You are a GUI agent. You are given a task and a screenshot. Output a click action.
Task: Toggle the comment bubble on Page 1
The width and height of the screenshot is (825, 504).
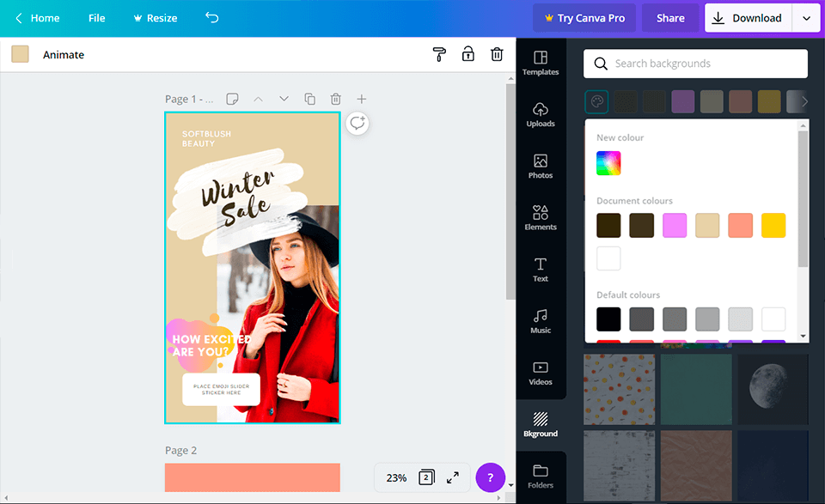point(357,123)
